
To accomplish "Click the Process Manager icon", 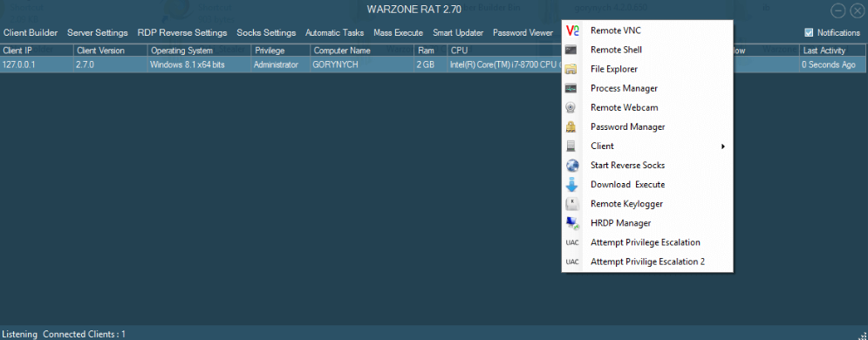I will 571,88.
